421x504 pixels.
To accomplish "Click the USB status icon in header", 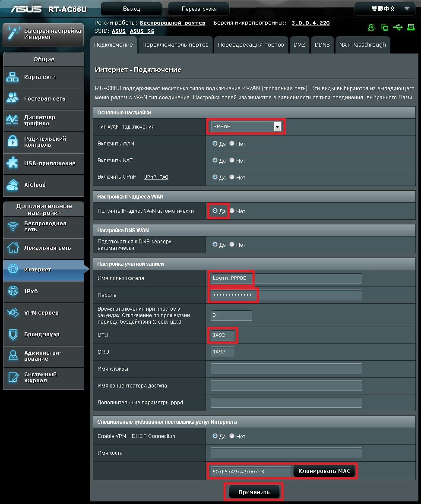I will pyautogui.click(x=398, y=28).
